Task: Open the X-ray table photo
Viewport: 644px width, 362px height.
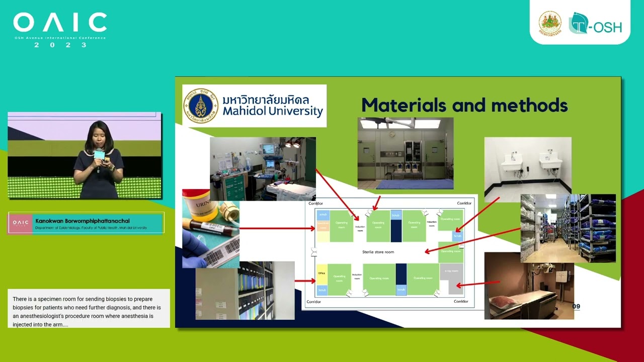Action: [529, 286]
